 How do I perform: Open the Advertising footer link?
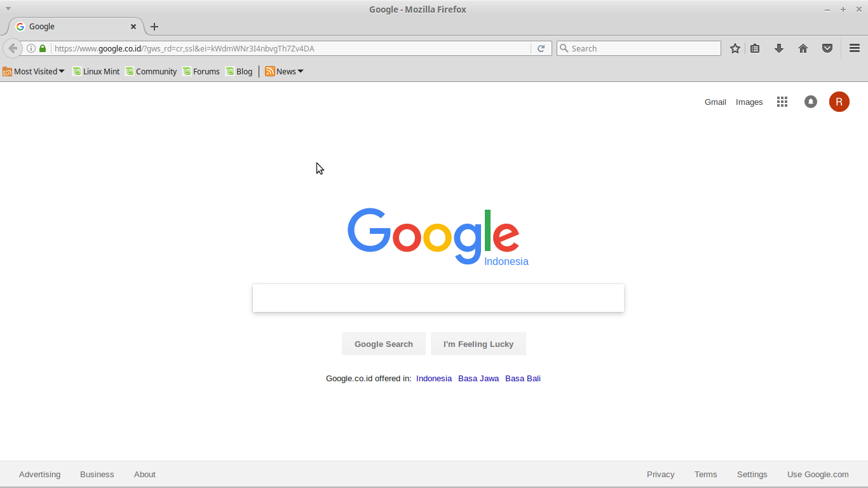(x=40, y=474)
